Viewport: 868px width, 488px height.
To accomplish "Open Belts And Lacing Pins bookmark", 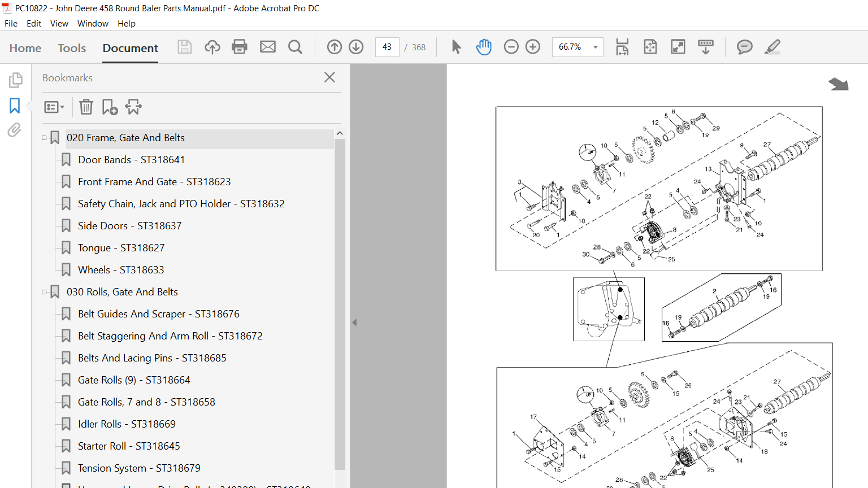I will click(152, 358).
